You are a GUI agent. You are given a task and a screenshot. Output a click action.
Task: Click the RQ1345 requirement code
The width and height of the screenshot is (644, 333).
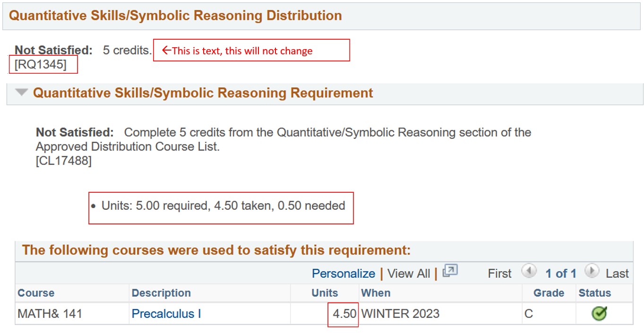tap(41, 65)
